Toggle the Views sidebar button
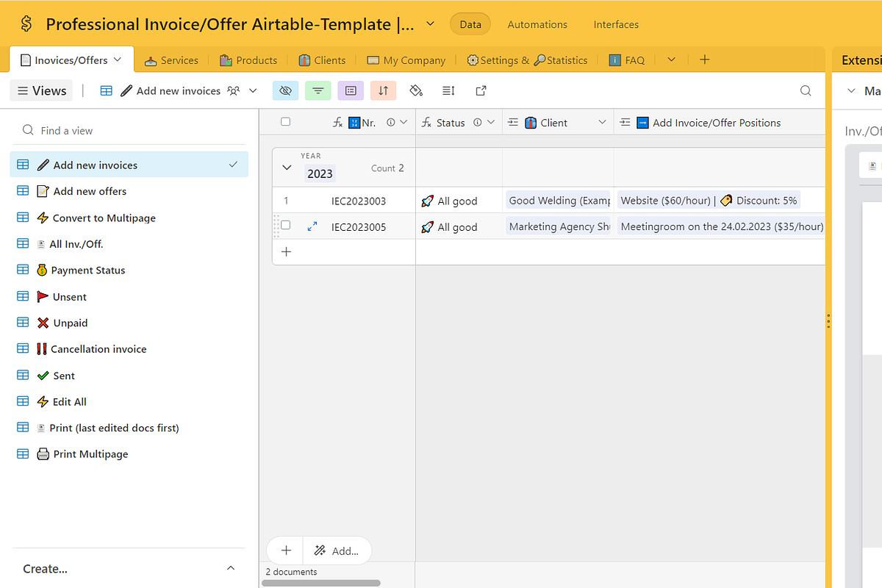Screen dimensions: 882x588 (x=41, y=90)
